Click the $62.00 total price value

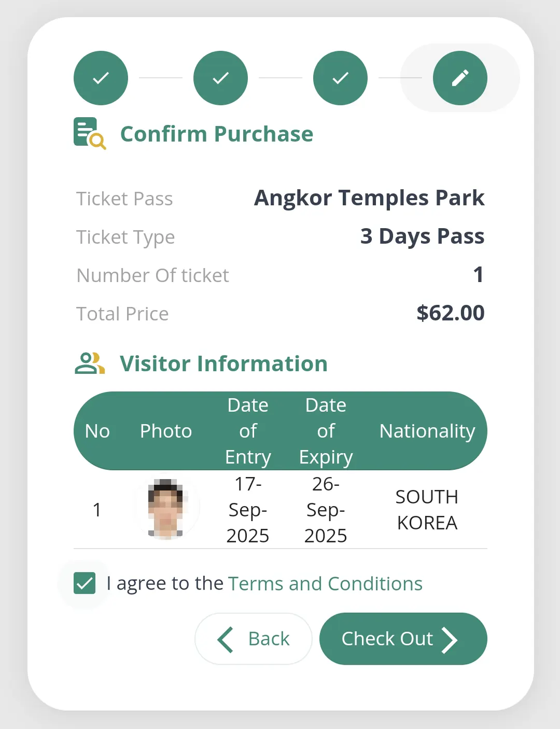450,313
